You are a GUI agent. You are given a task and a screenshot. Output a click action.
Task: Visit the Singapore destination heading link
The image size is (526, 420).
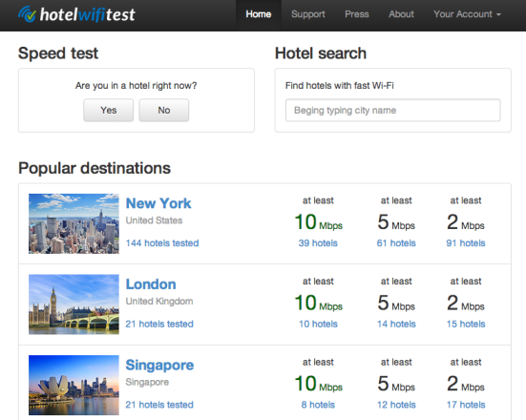tap(159, 366)
